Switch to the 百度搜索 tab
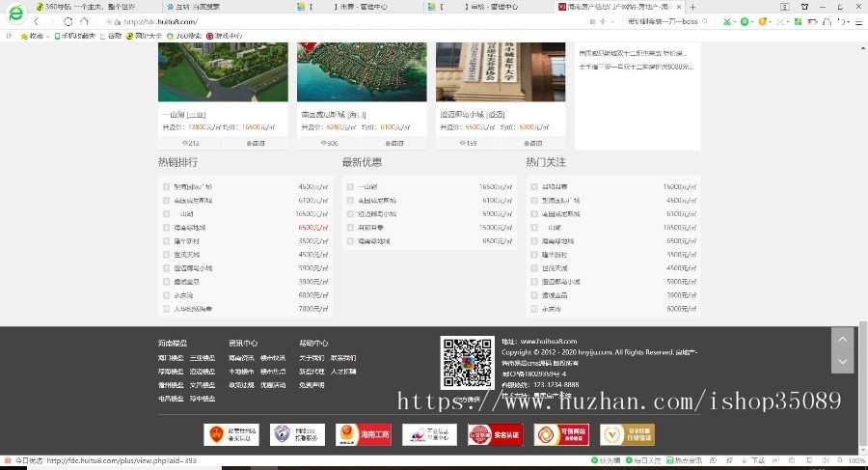The height and width of the screenshot is (470, 868). (198, 7)
